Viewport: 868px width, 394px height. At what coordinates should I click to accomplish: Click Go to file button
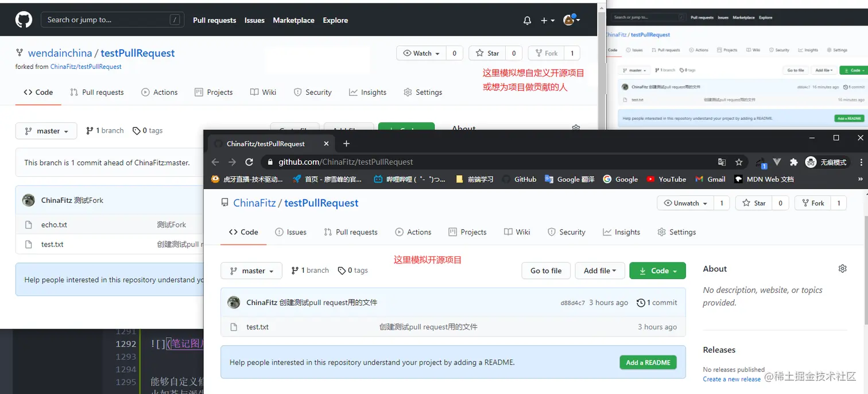tap(546, 271)
